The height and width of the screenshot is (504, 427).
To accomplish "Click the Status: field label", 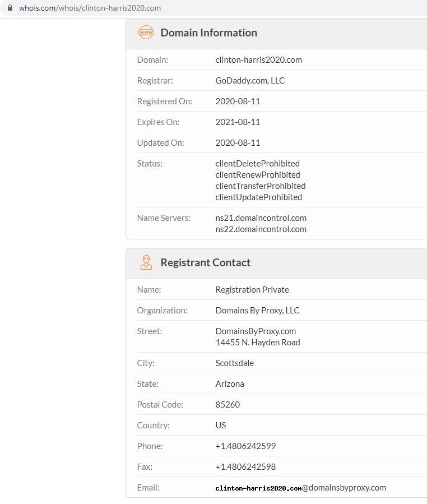I will pyautogui.click(x=150, y=164).
